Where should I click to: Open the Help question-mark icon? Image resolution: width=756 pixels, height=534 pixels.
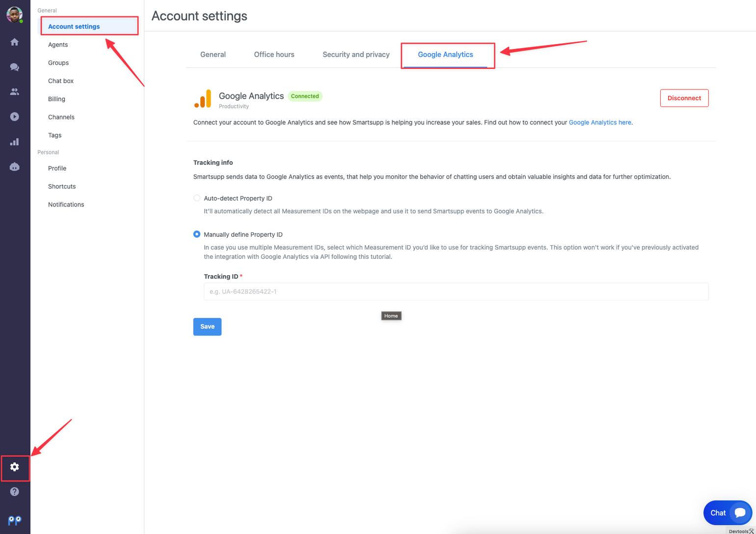tap(15, 491)
